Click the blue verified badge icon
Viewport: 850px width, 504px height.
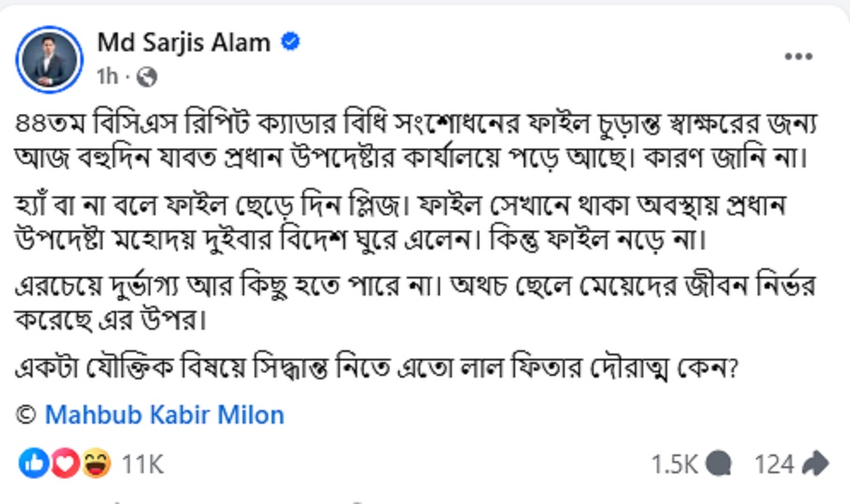(x=290, y=42)
